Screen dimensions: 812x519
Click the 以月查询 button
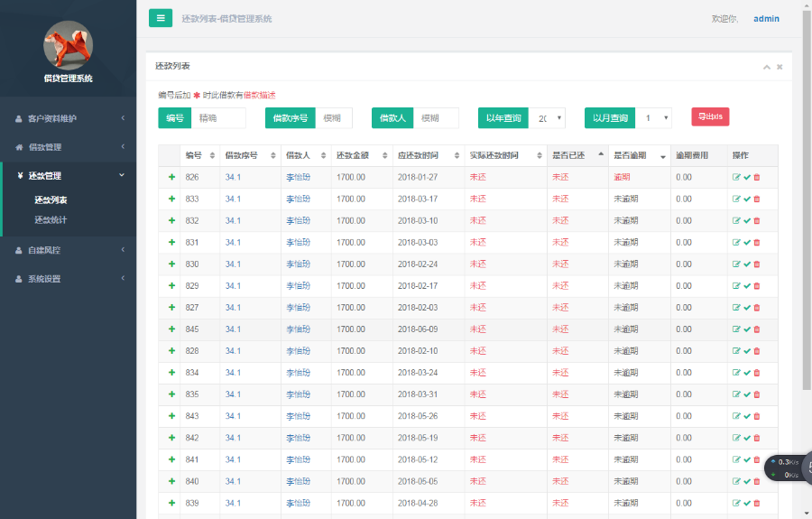[x=610, y=118]
